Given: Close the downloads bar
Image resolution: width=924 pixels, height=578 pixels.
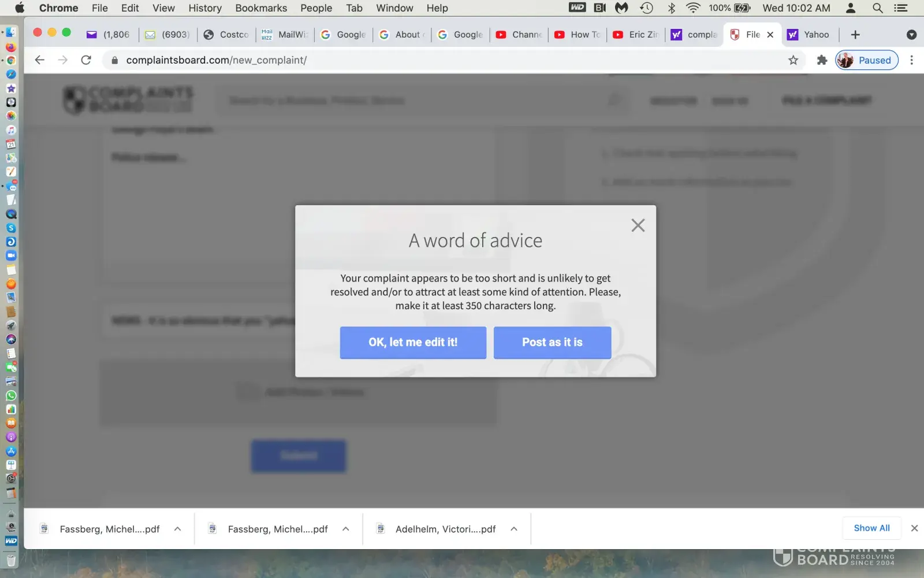Looking at the screenshot, I should point(914,528).
